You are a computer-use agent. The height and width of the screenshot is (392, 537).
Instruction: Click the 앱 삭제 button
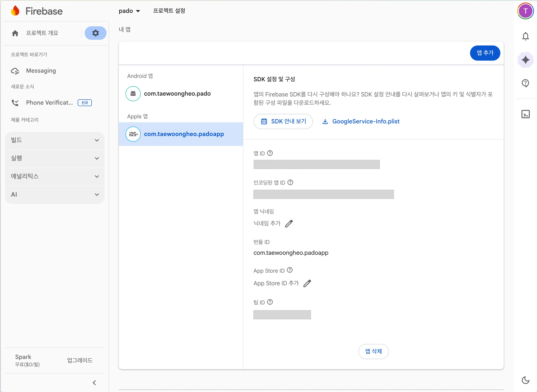click(x=373, y=351)
